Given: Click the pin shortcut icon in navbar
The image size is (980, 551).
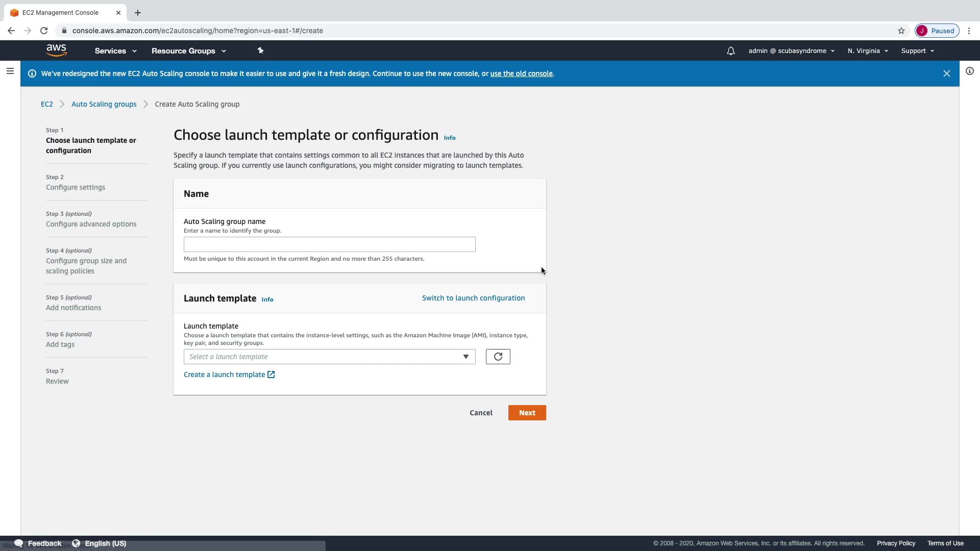Looking at the screenshot, I should point(260,51).
